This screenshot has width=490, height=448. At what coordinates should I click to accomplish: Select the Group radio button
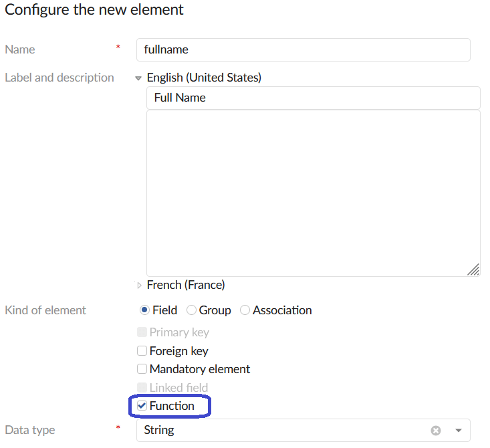tap(192, 310)
